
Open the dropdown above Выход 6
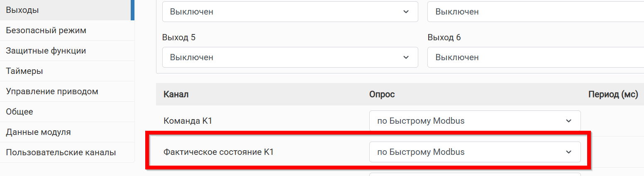click(x=536, y=12)
